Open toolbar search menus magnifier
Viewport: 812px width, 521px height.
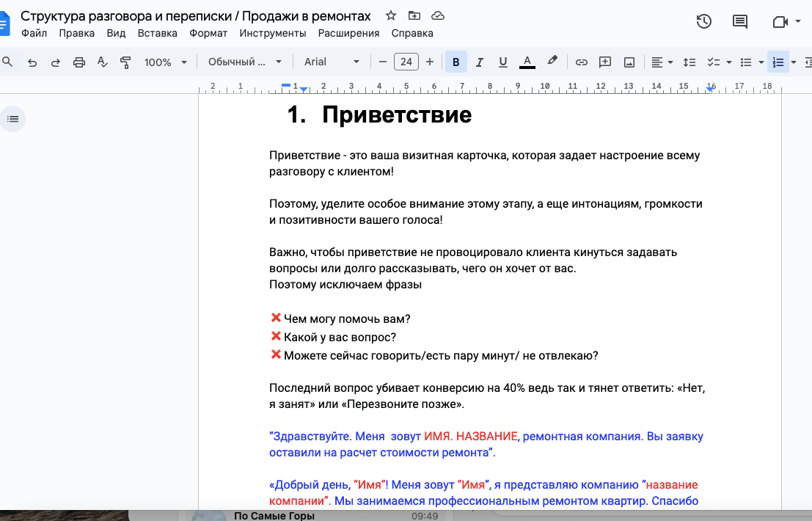click(8, 62)
